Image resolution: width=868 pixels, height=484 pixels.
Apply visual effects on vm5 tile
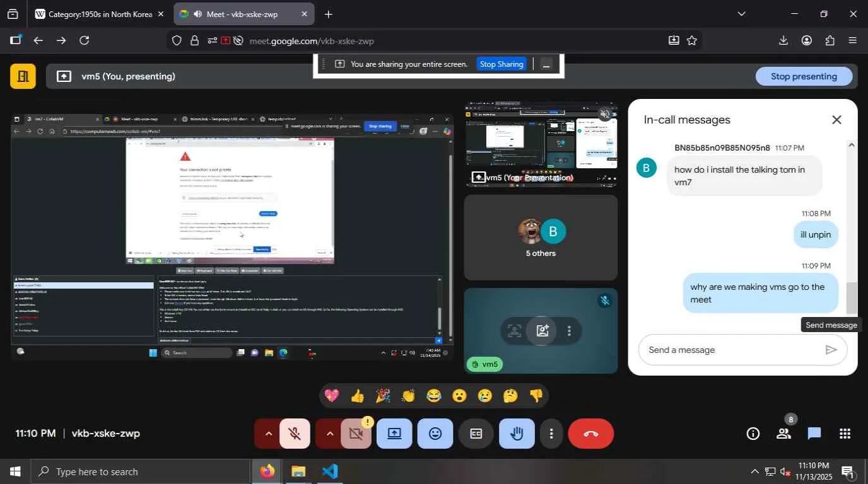click(542, 330)
